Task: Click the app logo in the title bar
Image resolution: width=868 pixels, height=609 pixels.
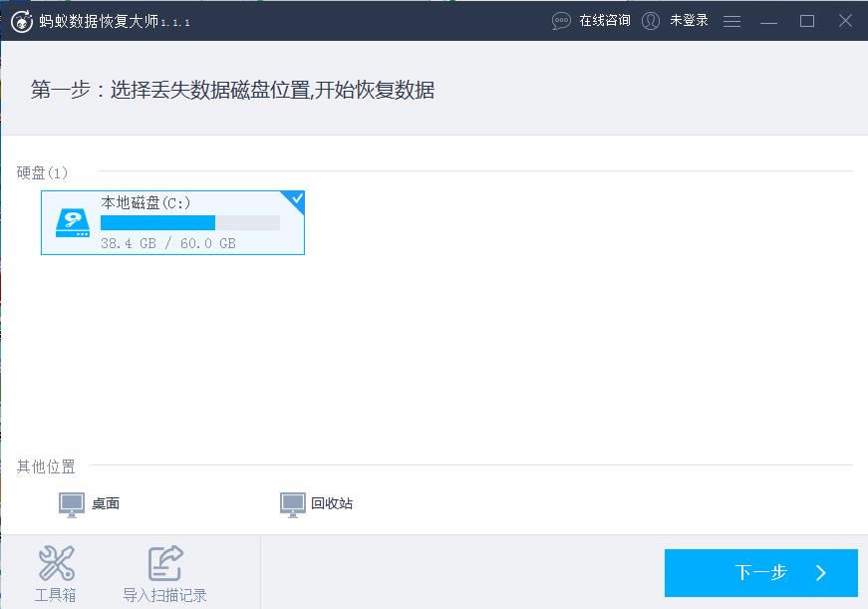Action: pos(22,22)
